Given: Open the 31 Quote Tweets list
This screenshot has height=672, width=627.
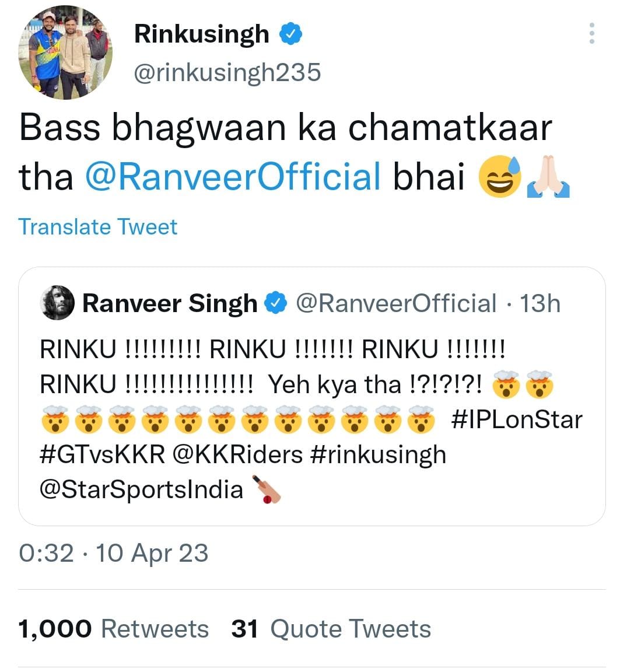Looking at the screenshot, I should click(330, 629).
